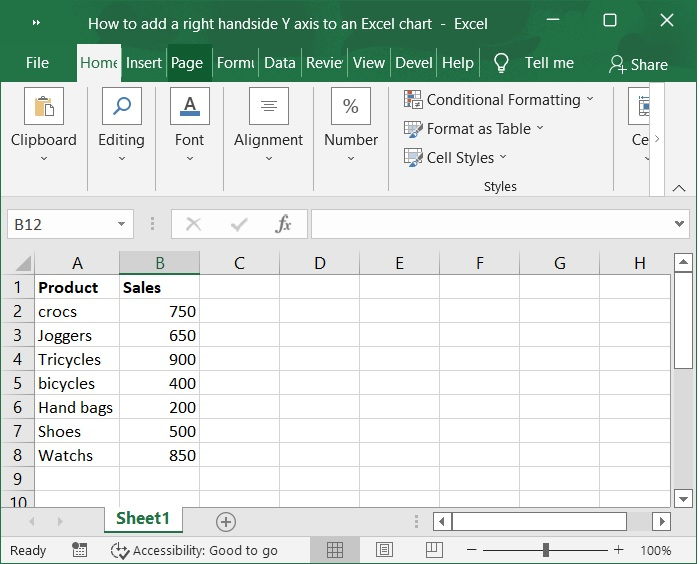Click the Cancel X in formula bar
Screen dimensions: 700x564
pyautogui.click(x=193, y=224)
